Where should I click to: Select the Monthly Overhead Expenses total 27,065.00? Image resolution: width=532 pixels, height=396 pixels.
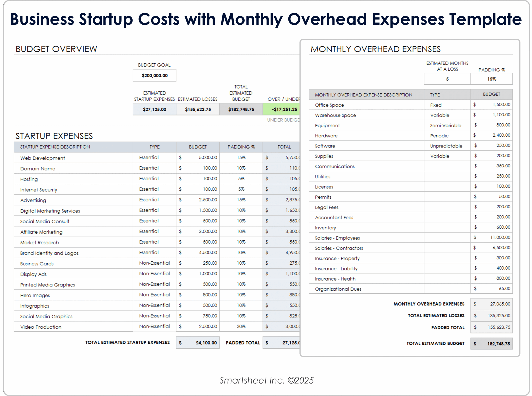click(491, 304)
